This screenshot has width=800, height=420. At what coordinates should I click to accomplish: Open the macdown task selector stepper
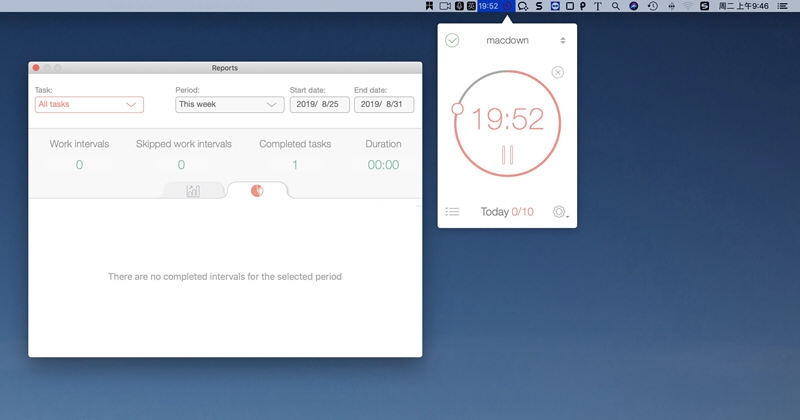(x=563, y=40)
